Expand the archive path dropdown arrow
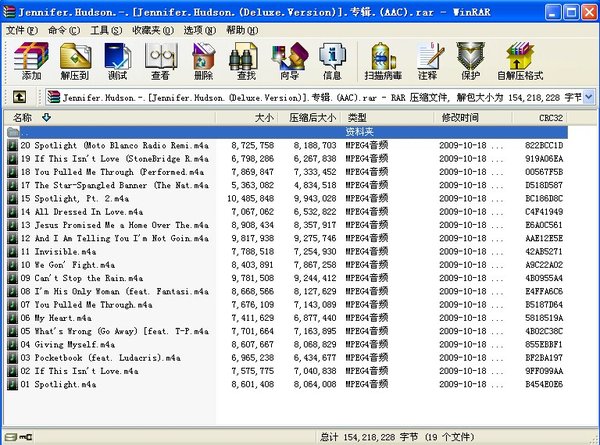The width and height of the screenshot is (600, 445). (589, 97)
